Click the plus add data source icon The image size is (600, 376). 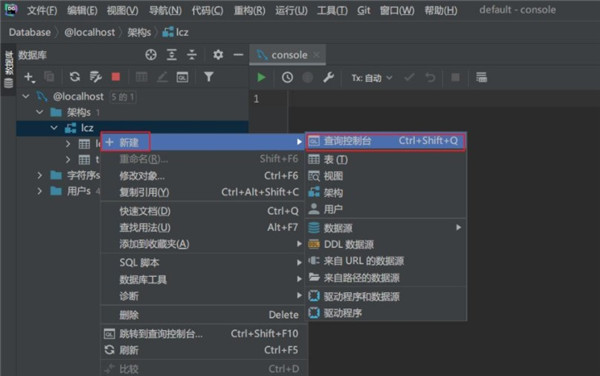tap(29, 77)
